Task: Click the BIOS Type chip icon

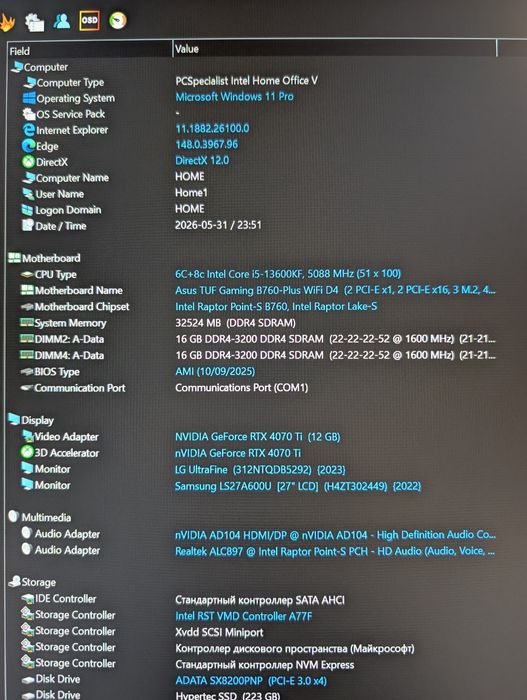Action: pyautogui.click(x=27, y=371)
